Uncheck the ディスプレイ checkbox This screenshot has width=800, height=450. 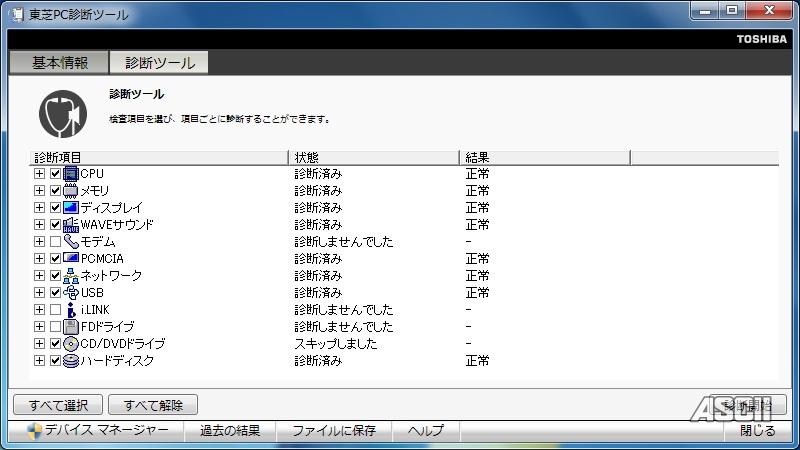coord(56,208)
